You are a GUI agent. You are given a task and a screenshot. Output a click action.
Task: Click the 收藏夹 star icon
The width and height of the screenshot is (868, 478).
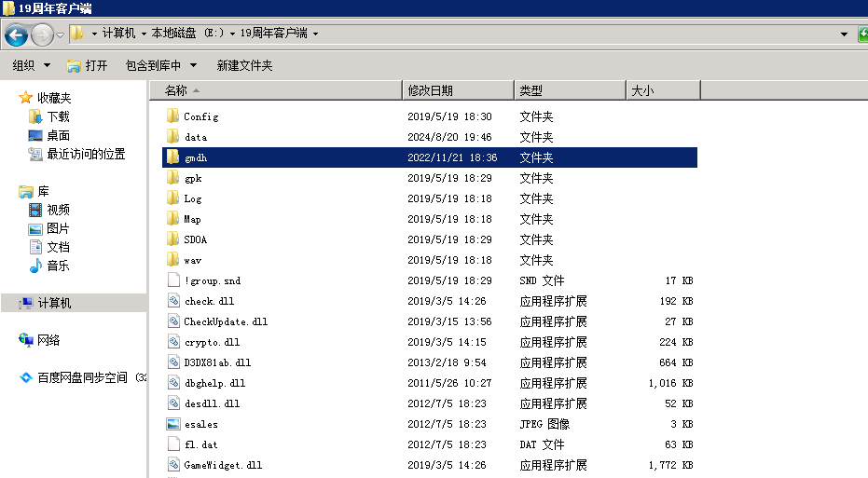25,98
